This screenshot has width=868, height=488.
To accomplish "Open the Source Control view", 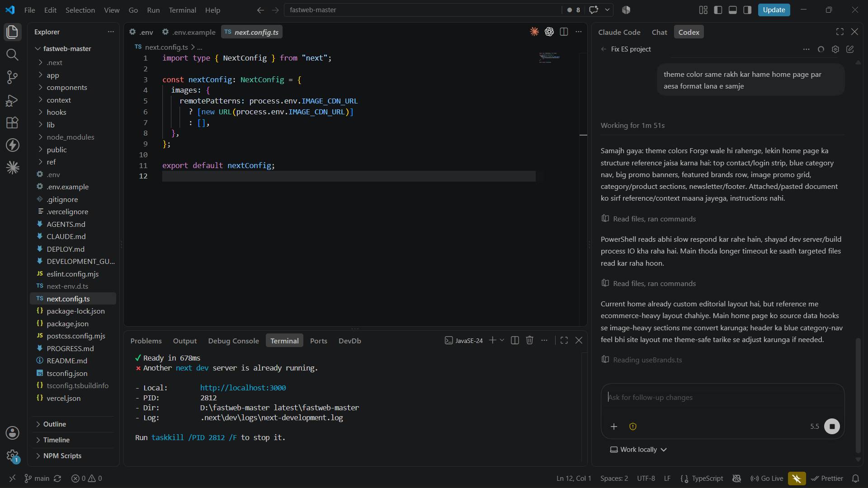I will tap(12, 77).
